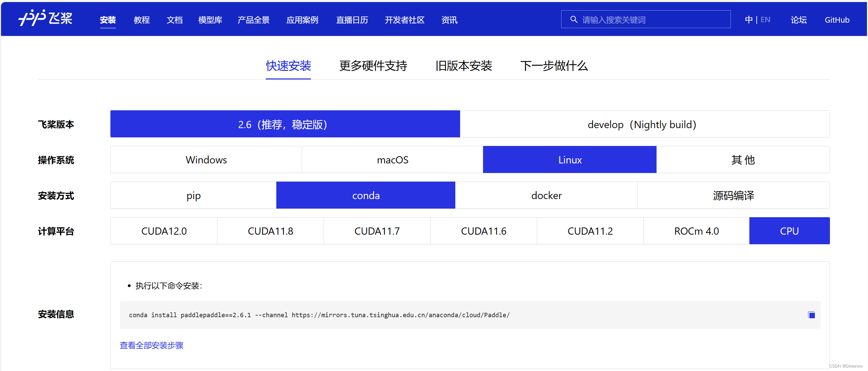
Task: Open the 更多硬件支持 tab
Action: [373, 66]
